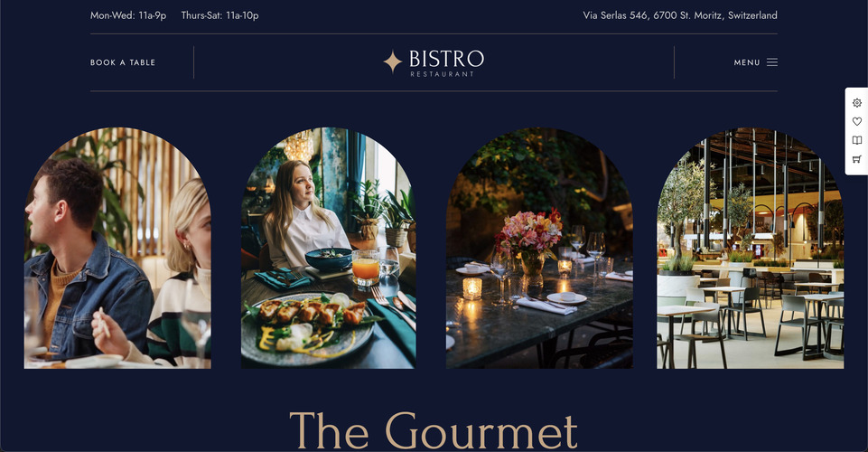This screenshot has height=452, width=868.
Task: Open the MENU label in header
Action: 747,62
